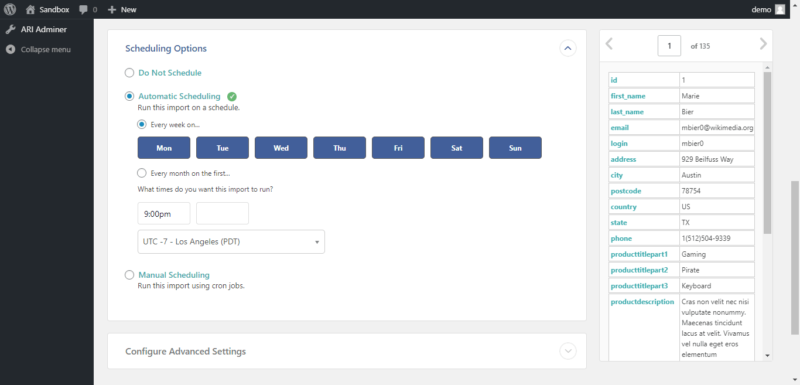Toggle the Tue day button

point(222,148)
